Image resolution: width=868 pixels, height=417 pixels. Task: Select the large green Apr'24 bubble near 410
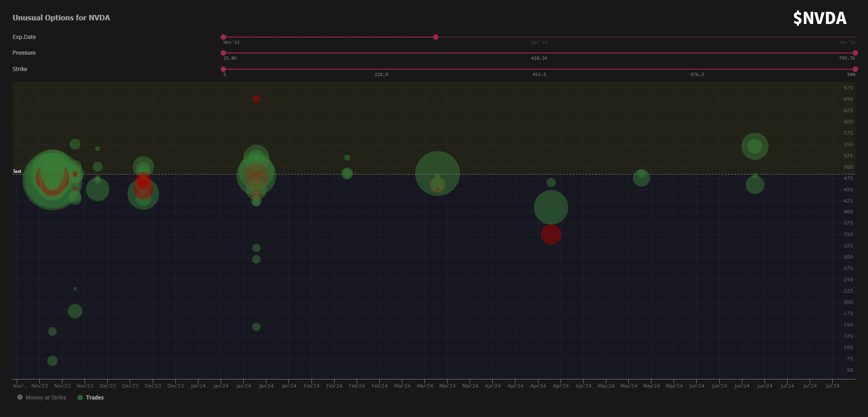[x=551, y=207]
